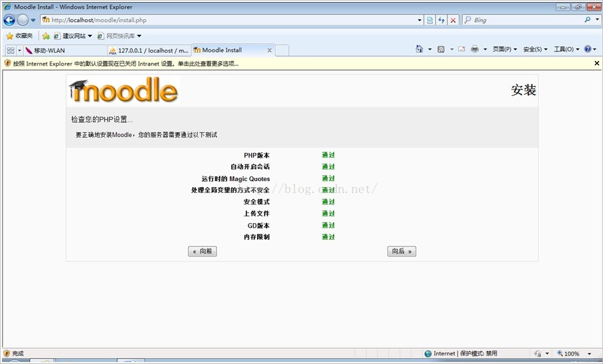Click the 100% zoom level button
The image size is (603, 364).
[568, 353]
